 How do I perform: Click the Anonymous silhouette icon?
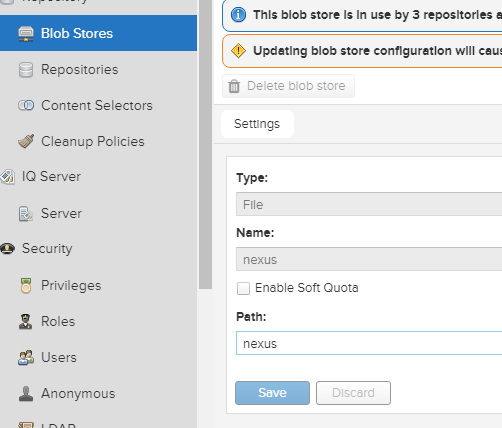tap(26, 394)
